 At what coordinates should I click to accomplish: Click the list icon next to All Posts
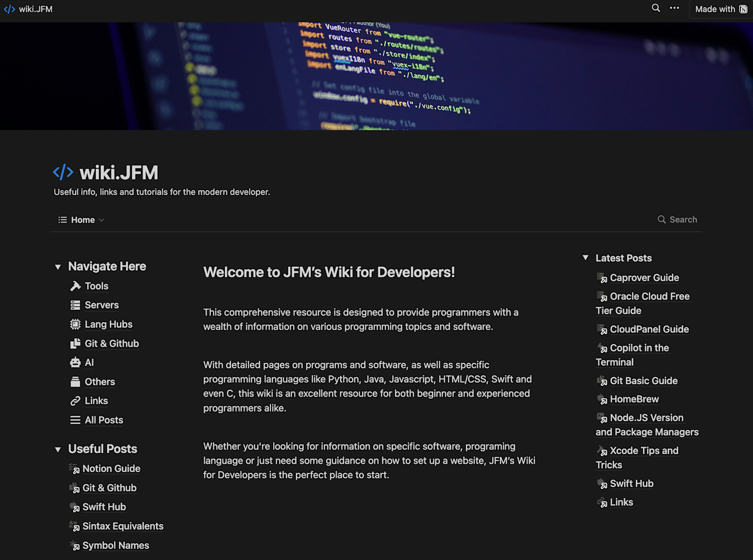(x=75, y=420)
